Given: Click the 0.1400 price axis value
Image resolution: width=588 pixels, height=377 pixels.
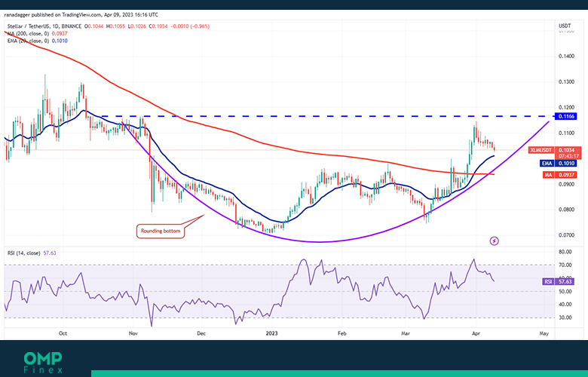Looking at the screenshot, I should click(x=566, y=57).
